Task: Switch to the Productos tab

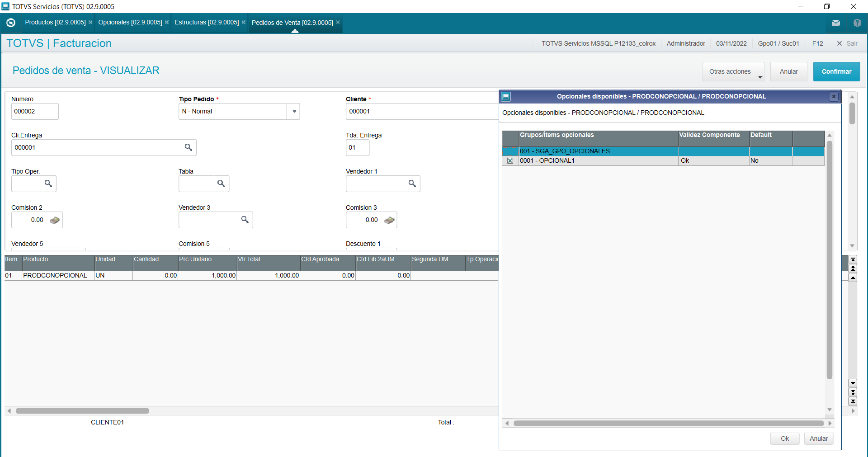Action: [x=54, y=23]
